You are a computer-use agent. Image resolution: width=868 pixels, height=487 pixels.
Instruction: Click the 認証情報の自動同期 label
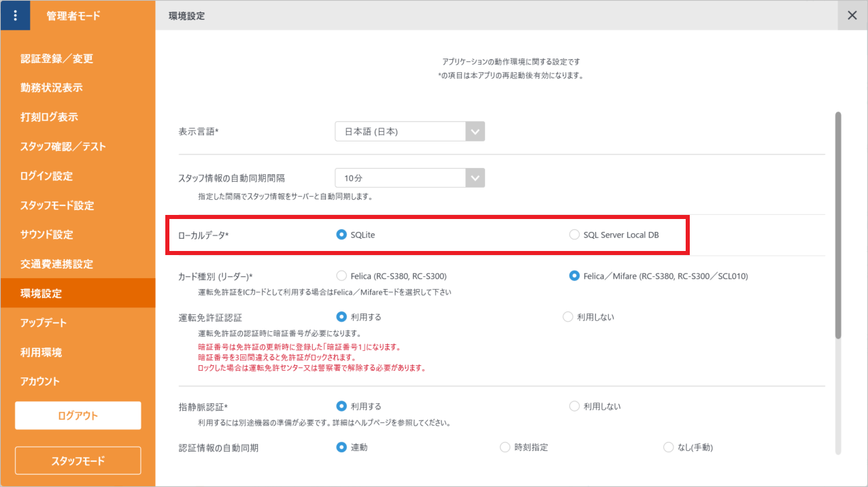[x=218, y=448]
